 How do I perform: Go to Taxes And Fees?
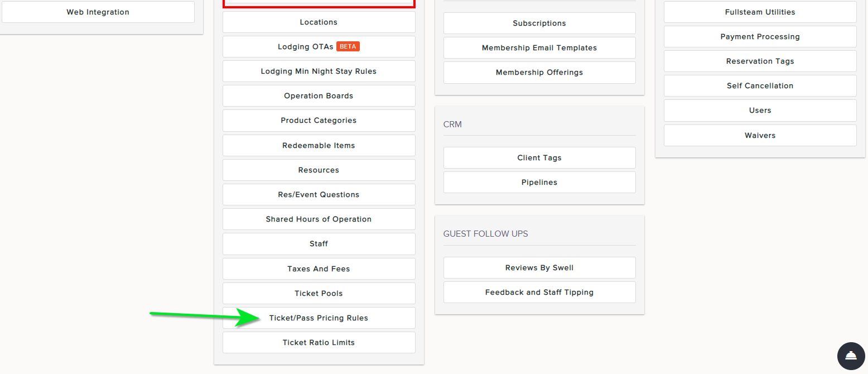[319, 268]
